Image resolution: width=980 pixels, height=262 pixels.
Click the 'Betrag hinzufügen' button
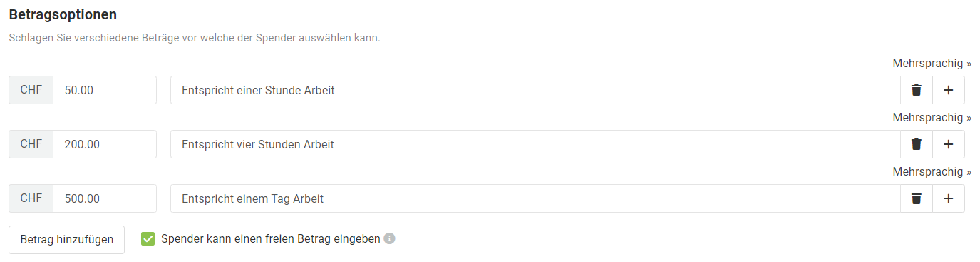66,240
